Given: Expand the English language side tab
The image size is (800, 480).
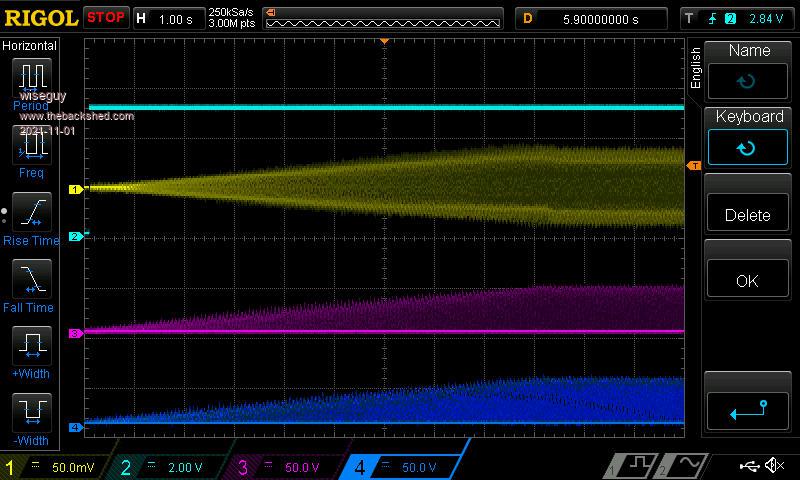Looking at the screenshot, I should pyautogui.click(x=696, y=68).
